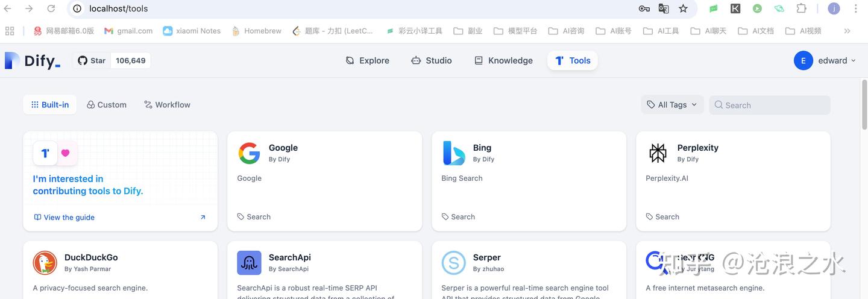Viewport: 868px width, 299px height.
Task: Open the View the guide link
Action: click(64, 218)
